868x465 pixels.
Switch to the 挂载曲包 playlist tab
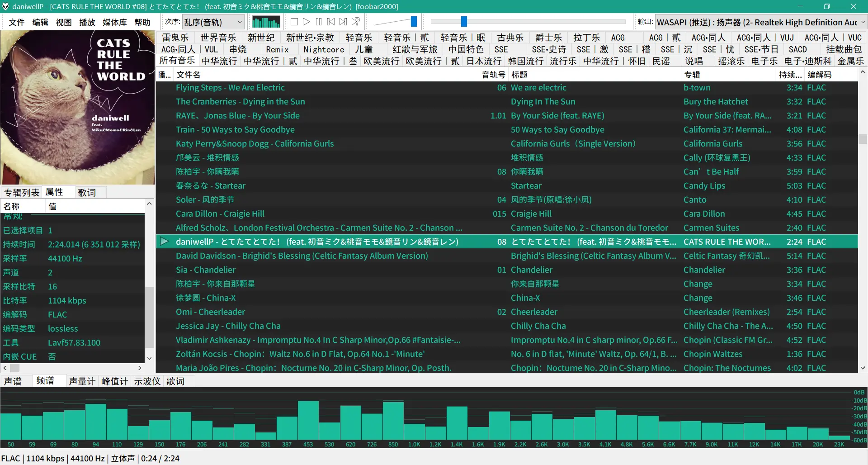[844, 49]
